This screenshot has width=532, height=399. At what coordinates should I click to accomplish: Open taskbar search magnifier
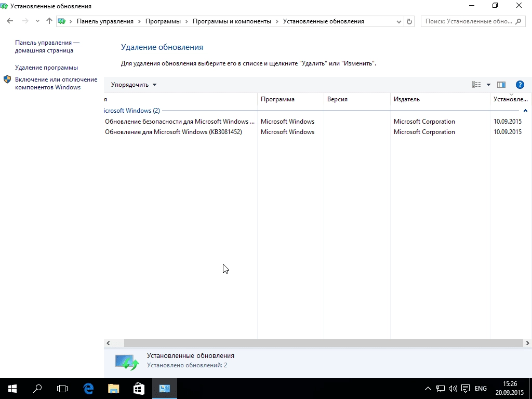pyautogui.click(x=37, y=389)
